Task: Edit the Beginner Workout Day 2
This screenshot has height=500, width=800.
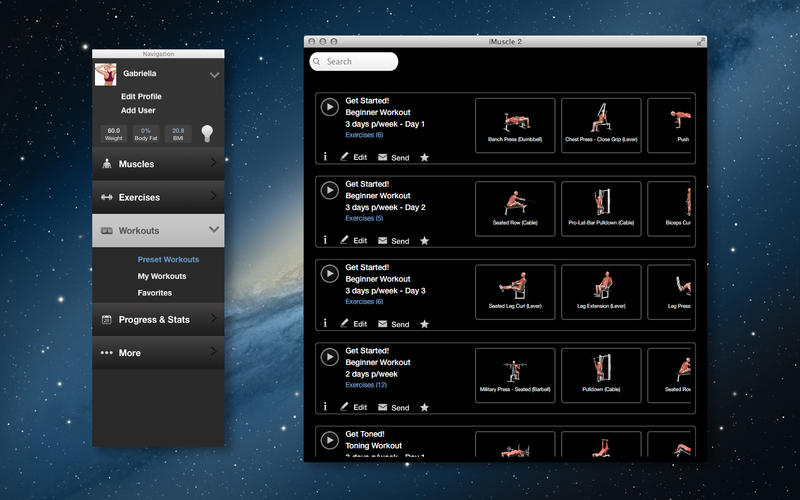Action: 354,240
